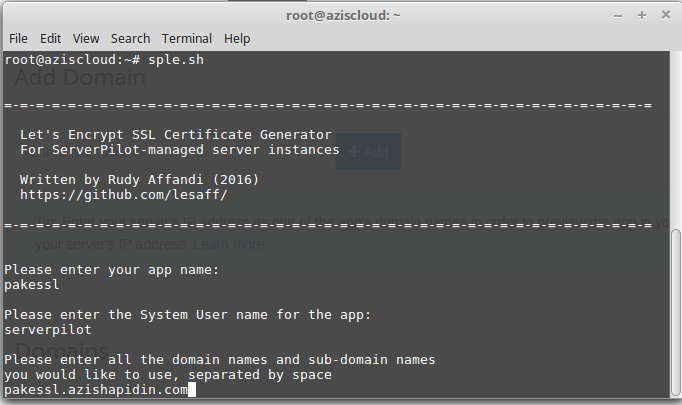Click the Written by Rudy Affandi line
Screen dimensions: 682x405
click(x=139, y=180)
